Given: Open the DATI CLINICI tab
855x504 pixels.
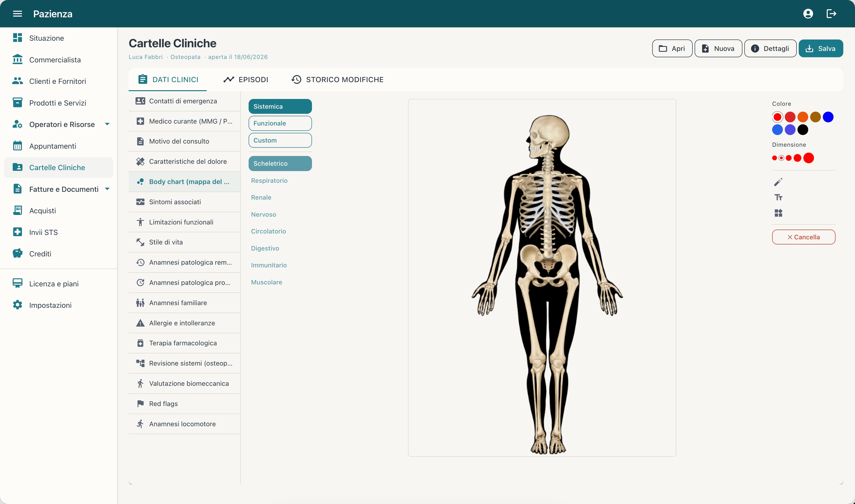Looking at the screenshot, I should pos(168,79).
